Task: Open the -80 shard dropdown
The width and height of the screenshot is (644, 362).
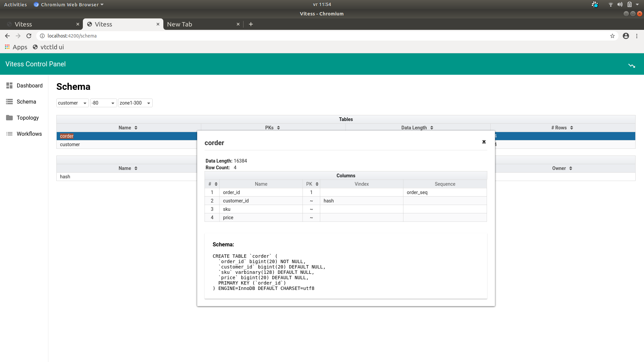Action: [x=103, y=103]
